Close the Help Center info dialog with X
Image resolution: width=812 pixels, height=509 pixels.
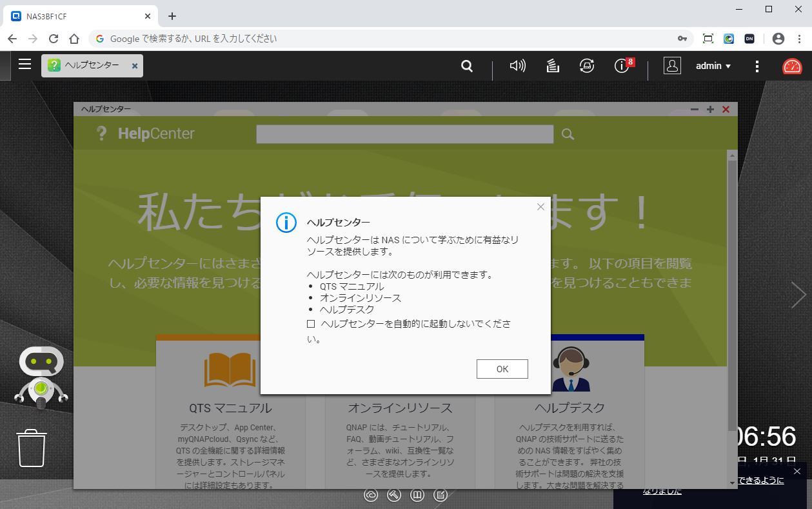[x=540, y=207]
